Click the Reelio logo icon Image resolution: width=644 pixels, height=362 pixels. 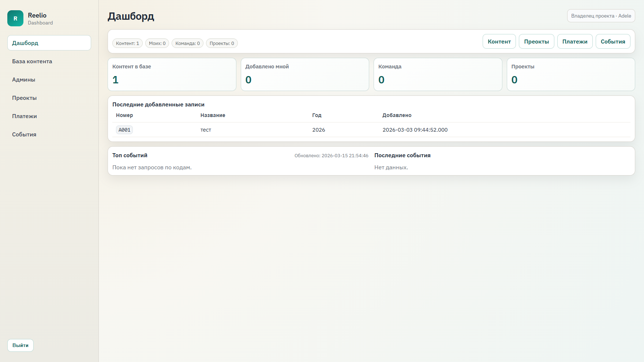tap(15, 18)
